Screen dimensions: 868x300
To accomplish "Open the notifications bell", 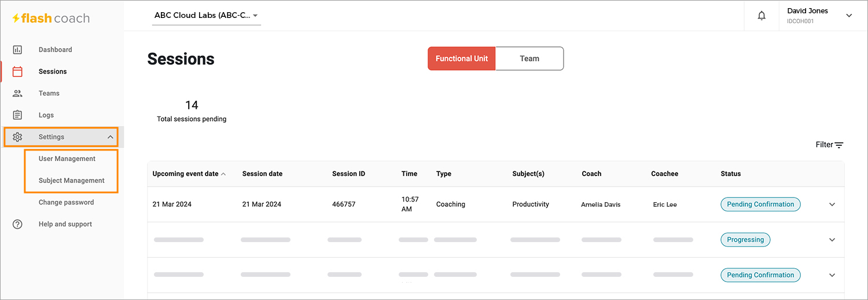I will coord(762,16).
